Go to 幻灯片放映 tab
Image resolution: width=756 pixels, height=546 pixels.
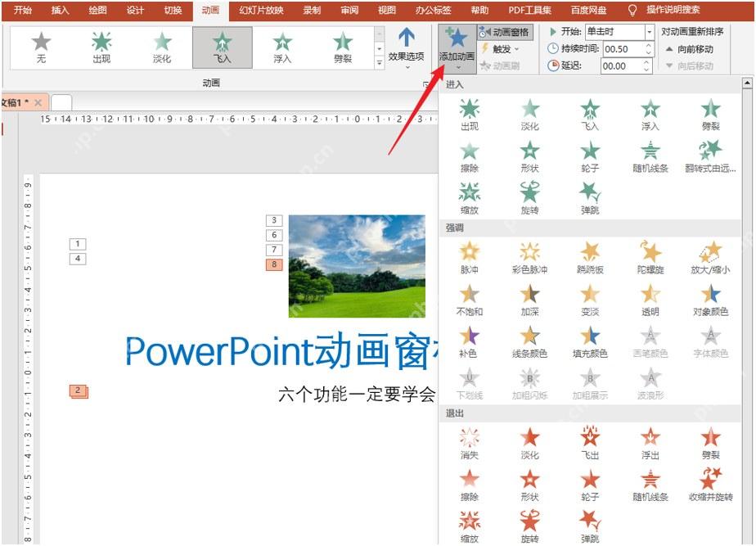(x=261, y=10)
